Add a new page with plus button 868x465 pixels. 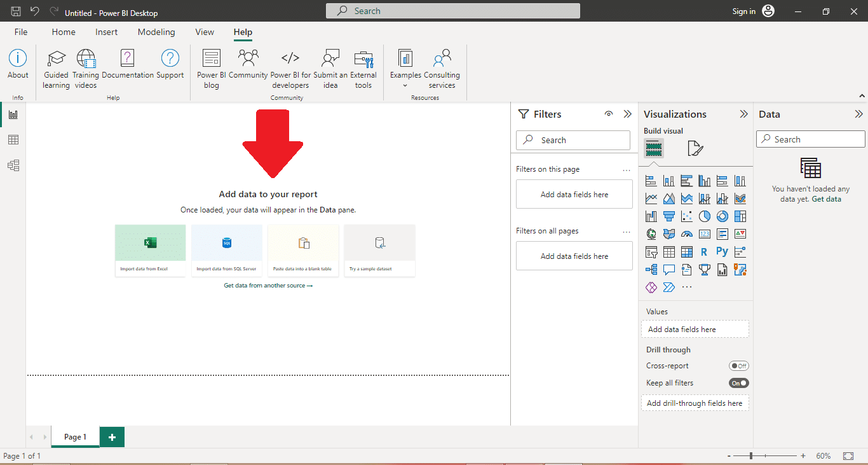pyautogui.click(x=112, y=437)
